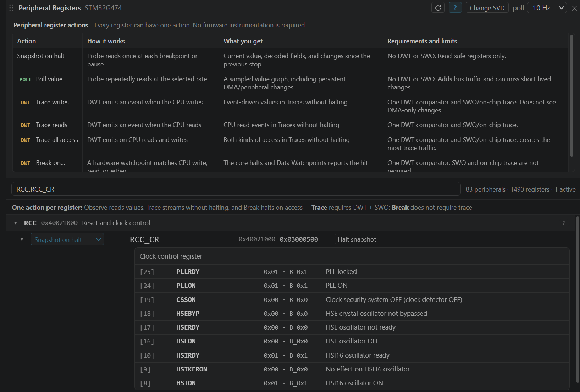Click the register search field RCC.RCC_CR
The image size is (580, 392).
236,189
